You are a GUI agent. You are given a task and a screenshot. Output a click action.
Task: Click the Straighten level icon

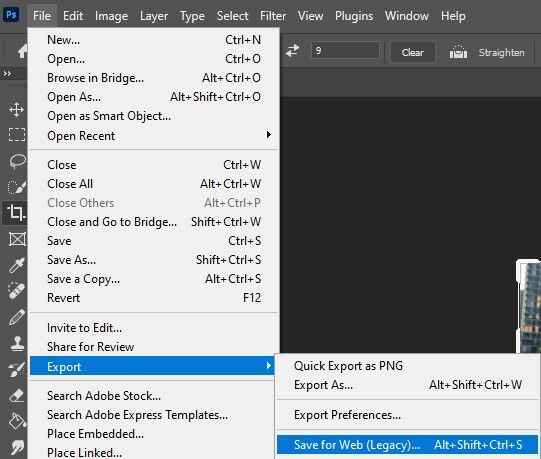[x=458, y=52]
